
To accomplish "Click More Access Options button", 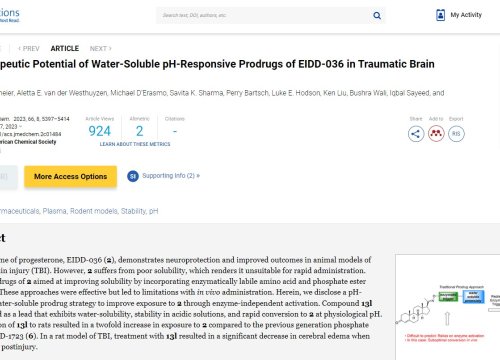I will click(x=70, y=176).
